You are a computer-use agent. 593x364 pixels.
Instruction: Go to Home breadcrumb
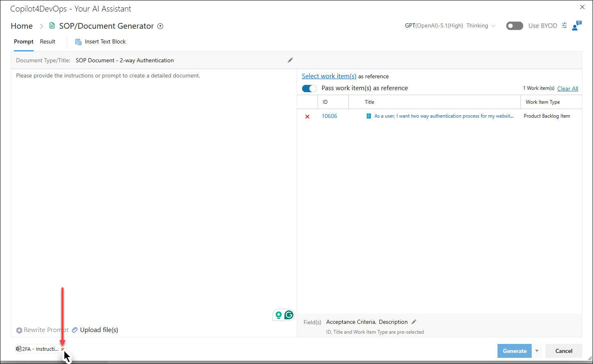tap(22, 26)
